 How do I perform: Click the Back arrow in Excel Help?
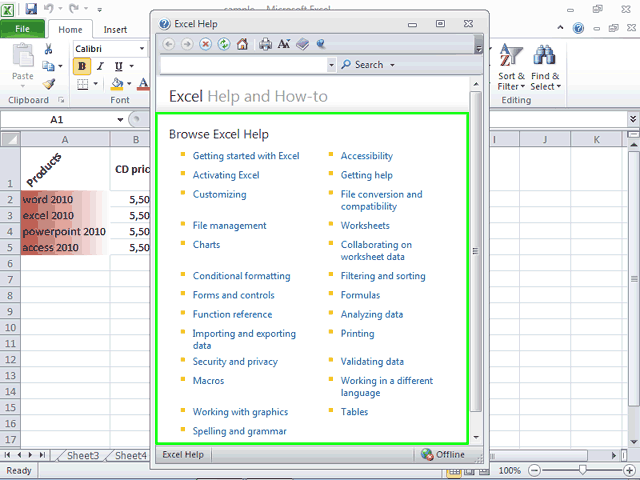pos(169,44)
